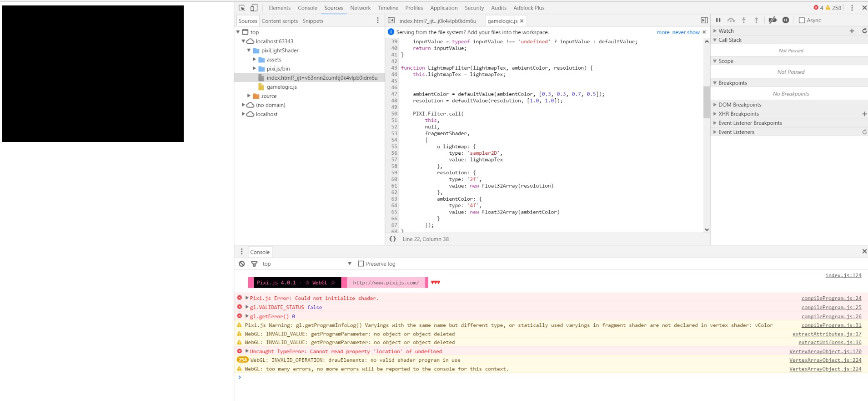Screen dimensions: 868x401
Task: Open the Application tab
Action: [x=444, y=8]
